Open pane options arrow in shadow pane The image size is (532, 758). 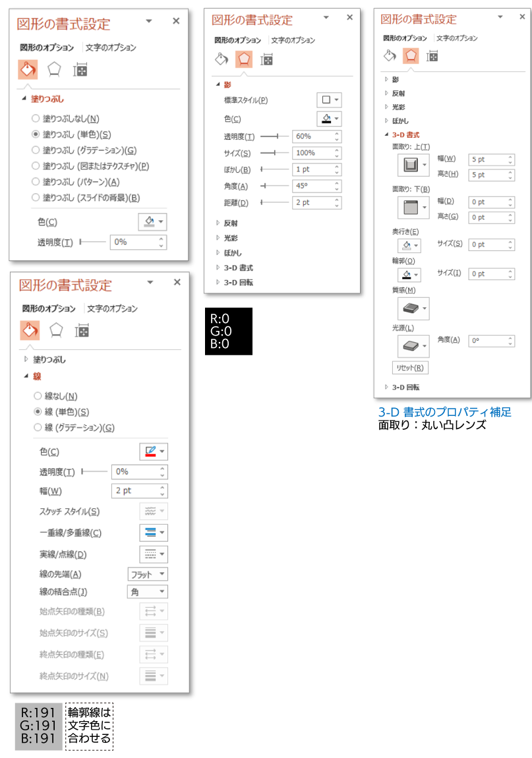(326, 17)
